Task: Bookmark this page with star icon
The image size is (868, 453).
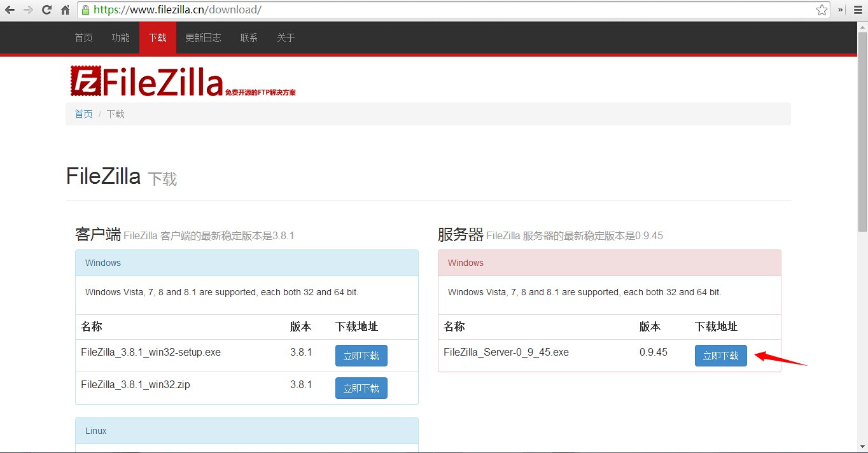Action: [822, 10]
